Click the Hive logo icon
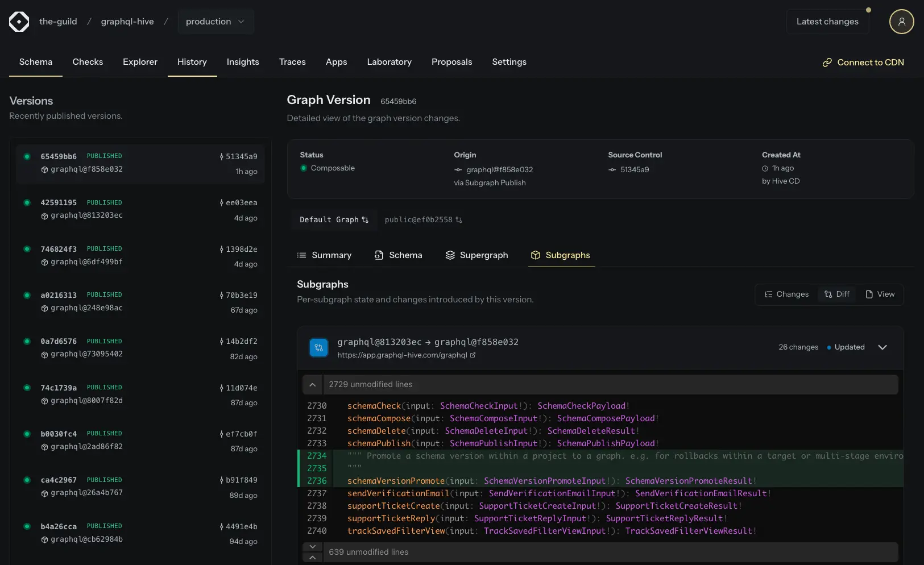924x565 pixels. (19, 22)
